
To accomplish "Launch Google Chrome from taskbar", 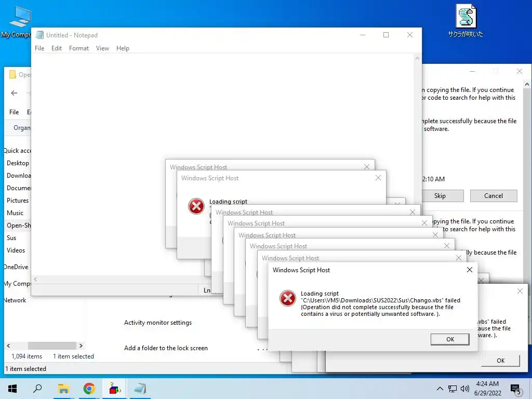I will click(89, 389).
